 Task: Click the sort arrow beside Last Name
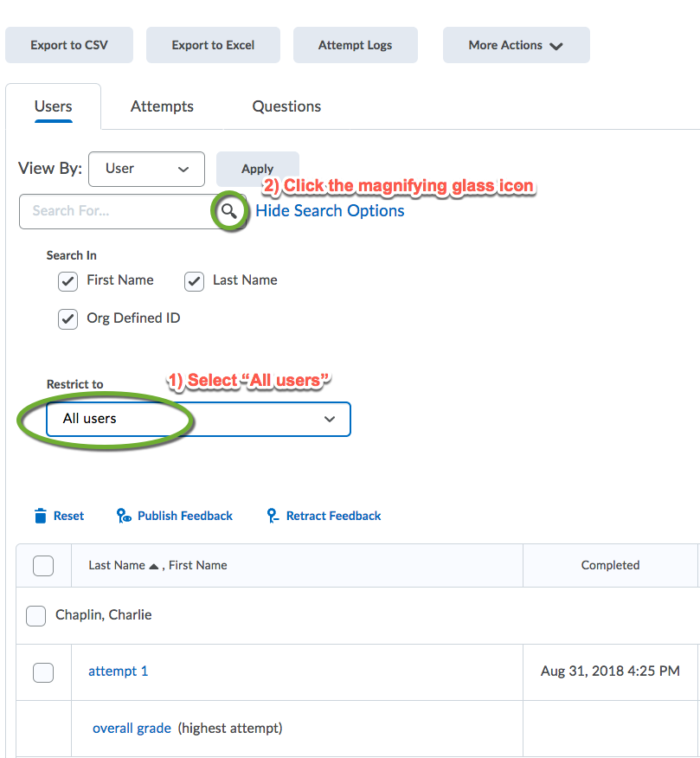pyautogui.click(x=154, y=566)
